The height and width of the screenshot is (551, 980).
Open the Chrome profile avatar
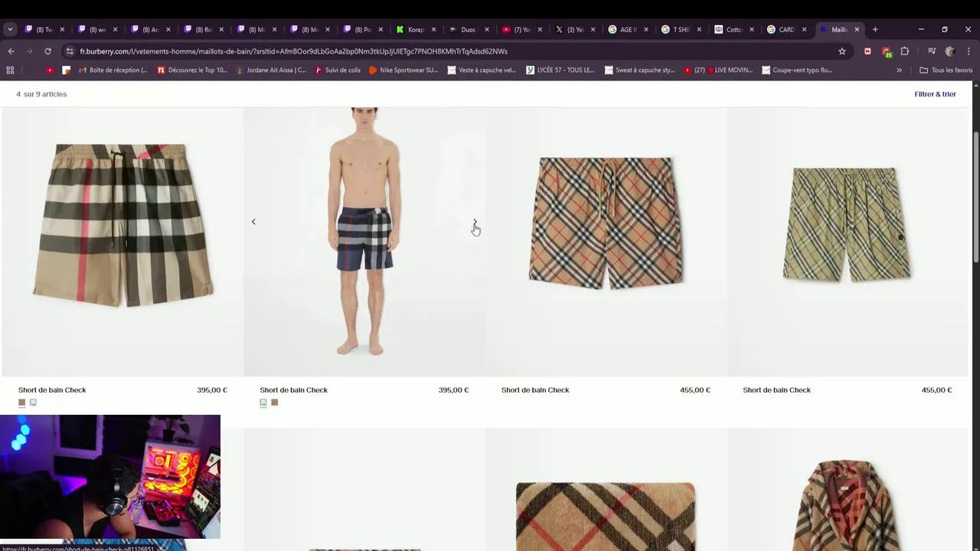(x=950, y=51)
